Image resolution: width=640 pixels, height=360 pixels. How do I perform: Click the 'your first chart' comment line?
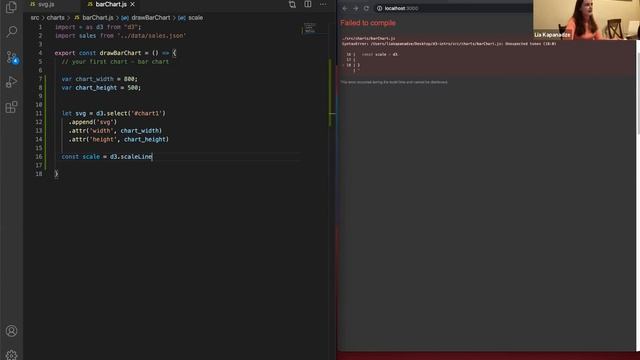click(115, 62)
